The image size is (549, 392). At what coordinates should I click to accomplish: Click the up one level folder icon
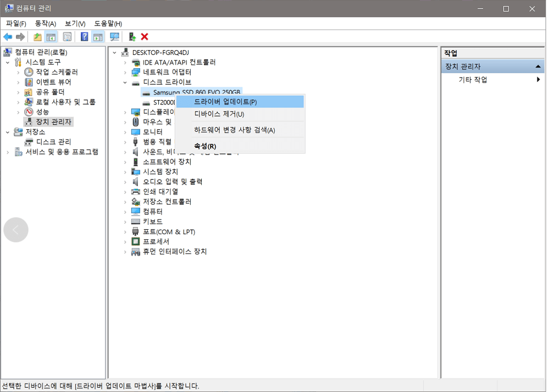[36, 36]
